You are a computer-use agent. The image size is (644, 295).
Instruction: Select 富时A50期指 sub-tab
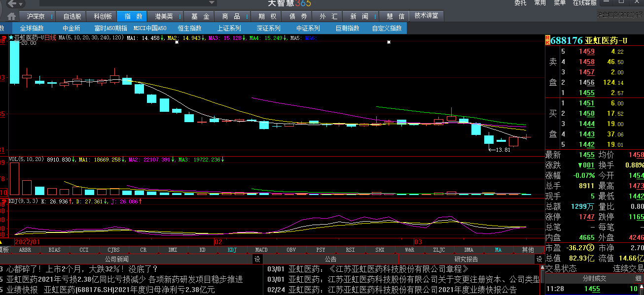[x=111, y=28]
